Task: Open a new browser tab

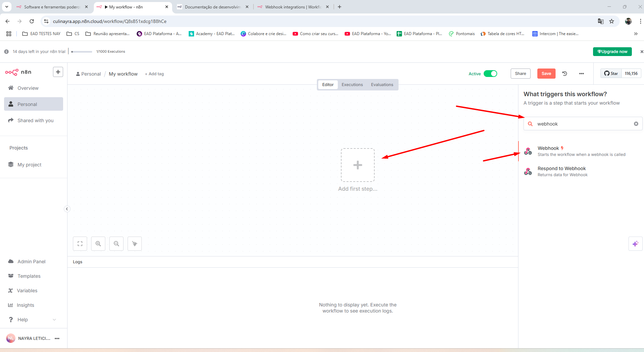Action: coord(340,7)
